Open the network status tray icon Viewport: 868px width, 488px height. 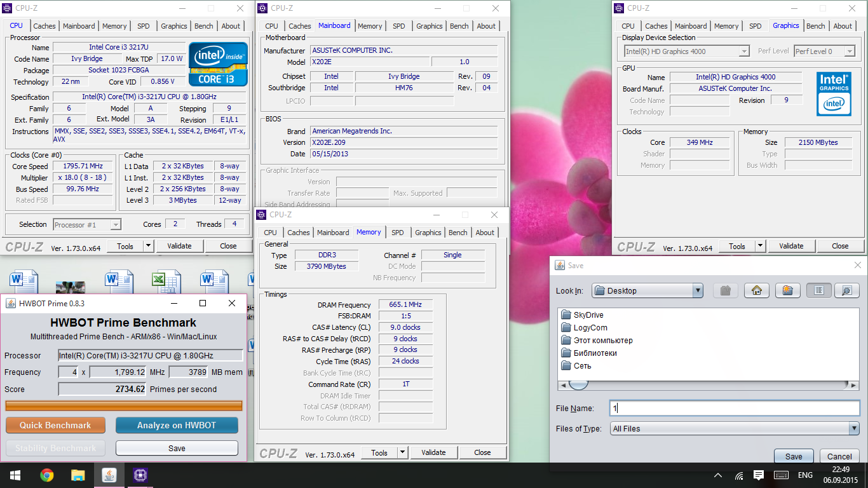click(739, 475)
